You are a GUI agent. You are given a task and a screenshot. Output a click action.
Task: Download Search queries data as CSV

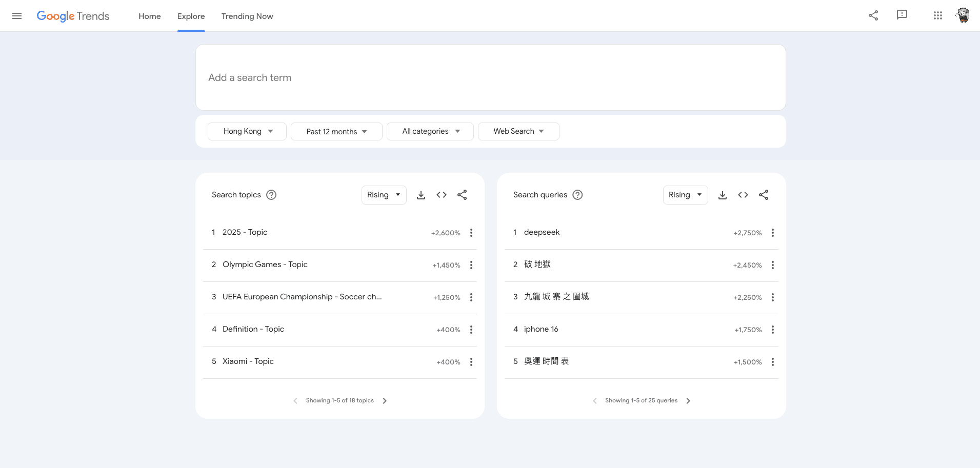point(723,195)
